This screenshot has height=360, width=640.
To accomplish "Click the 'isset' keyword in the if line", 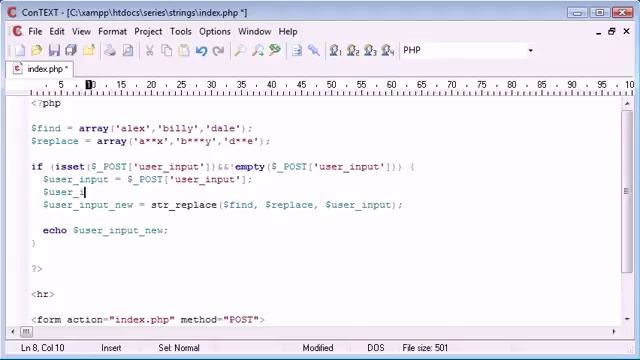I will click(x=70, y=167).
